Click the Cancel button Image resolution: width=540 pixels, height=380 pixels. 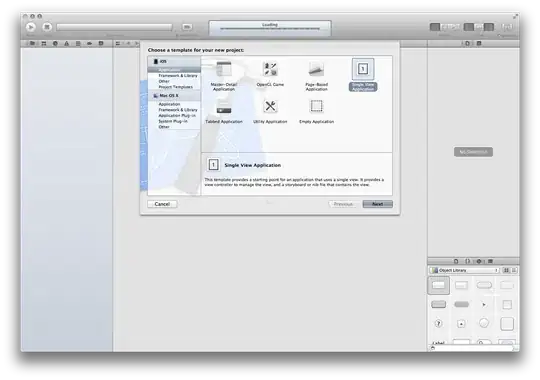pos(162,204)
